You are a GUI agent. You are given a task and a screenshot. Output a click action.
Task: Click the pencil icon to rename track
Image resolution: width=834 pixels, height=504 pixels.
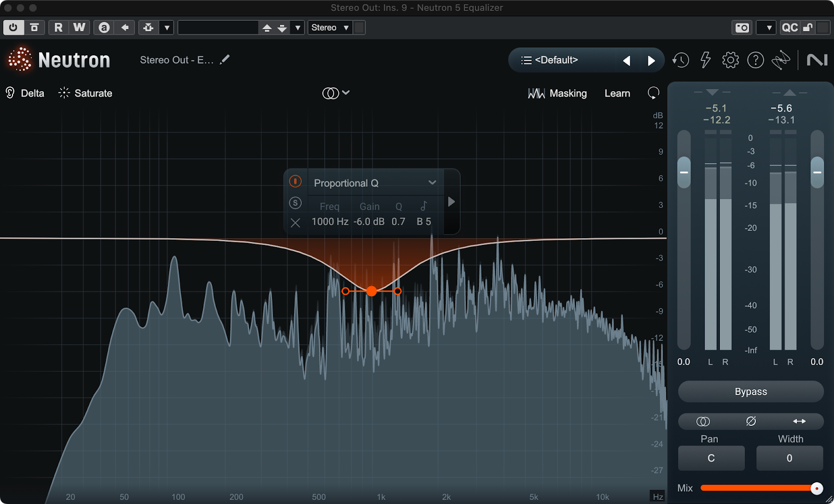[x=225, y=60]
